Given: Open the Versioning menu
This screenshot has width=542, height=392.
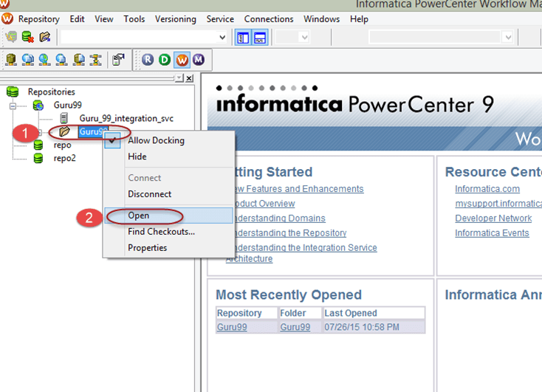Looking at the screenshot, I should click(x=175, y=19).
